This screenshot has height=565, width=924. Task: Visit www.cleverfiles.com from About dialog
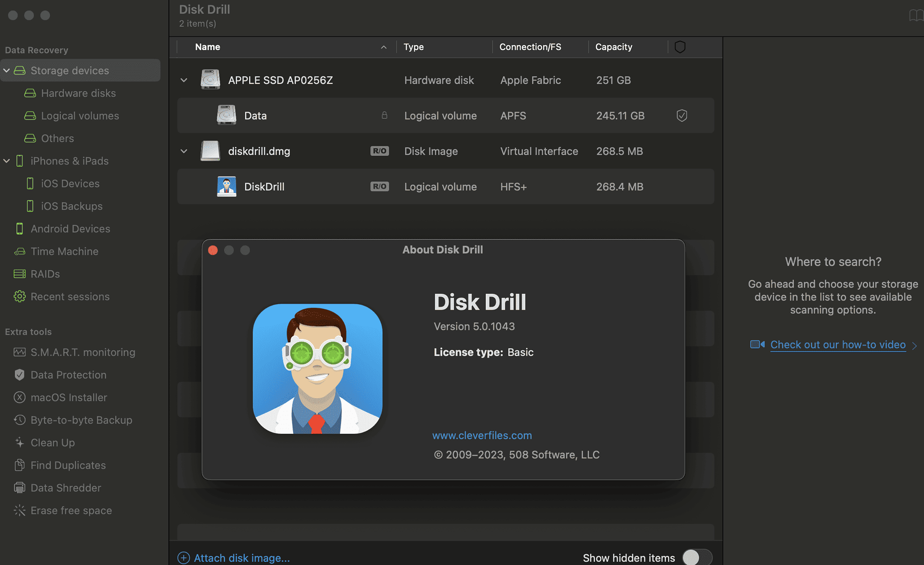pos(482,435)
